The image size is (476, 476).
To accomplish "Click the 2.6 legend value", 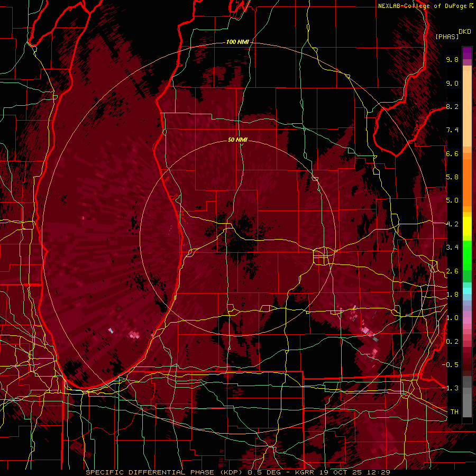I will tap(452, 271).
